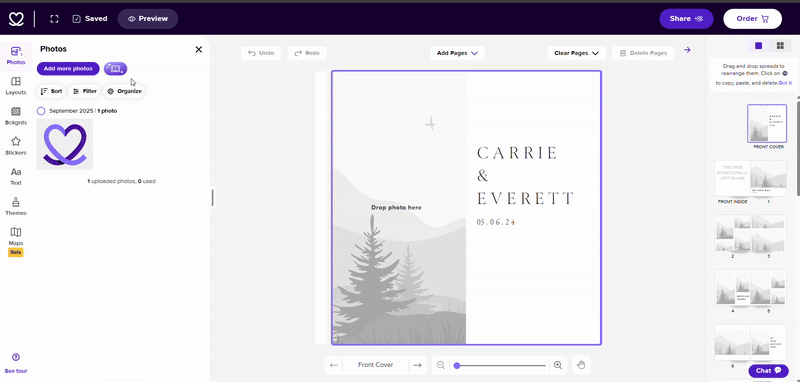Select the September 2025 photo group circle

click(41, 111)
